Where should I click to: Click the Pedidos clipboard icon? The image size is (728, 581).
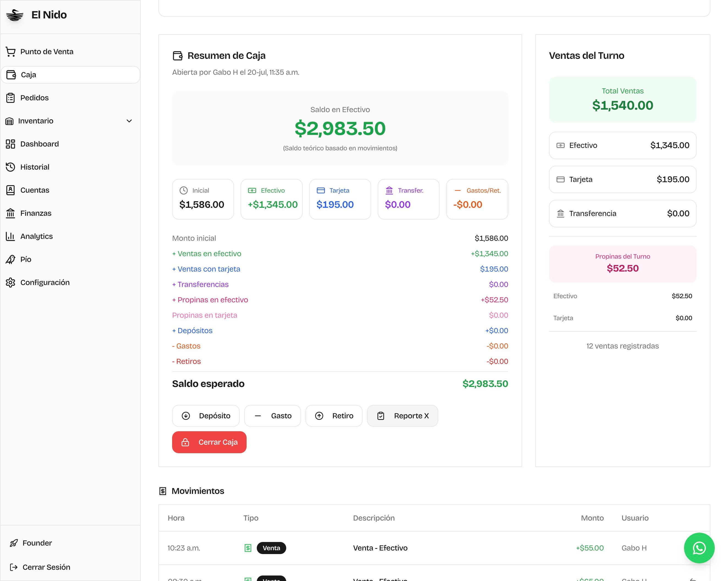tap(10, 98)
